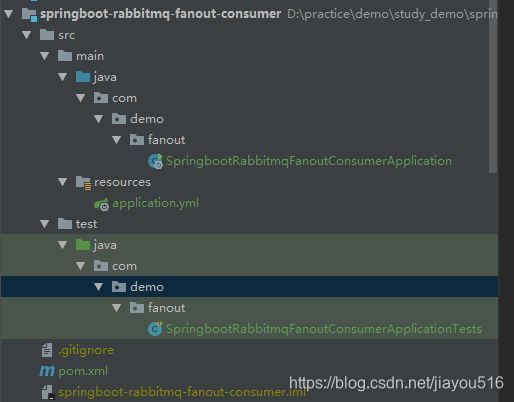Click the .iml module file icon
The height and width of the screenshot is (402, 514).
[48, 392]
